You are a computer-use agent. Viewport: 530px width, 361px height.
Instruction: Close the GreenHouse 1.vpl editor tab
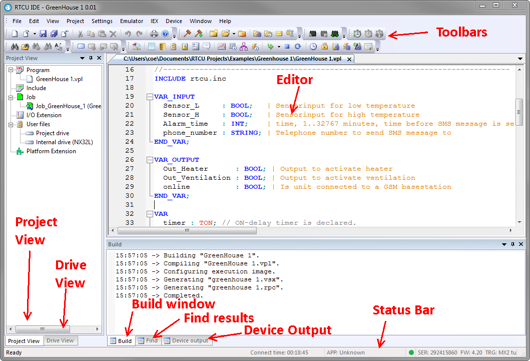[x=349, y=59]
